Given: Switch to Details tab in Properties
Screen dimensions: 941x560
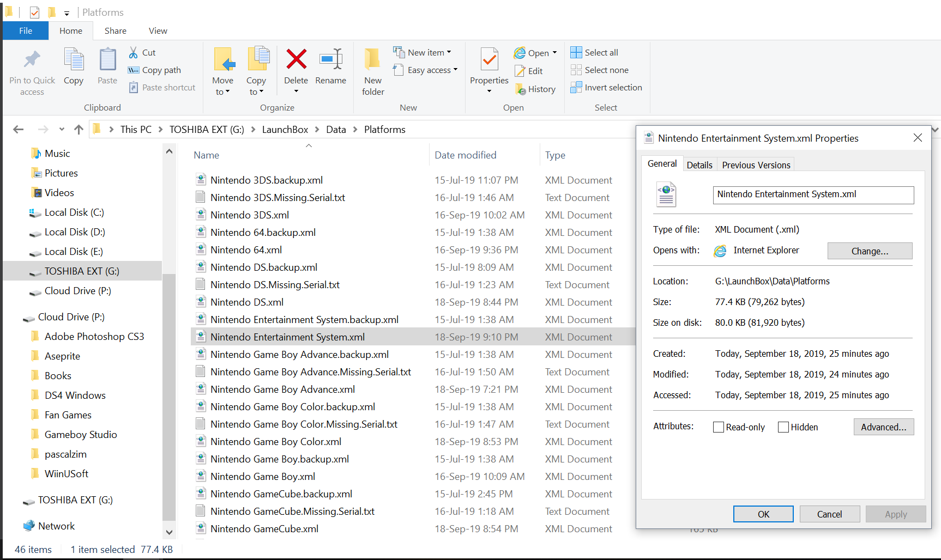Looking at the screenshot, I should pyautogui.click(x=699, y=165).
